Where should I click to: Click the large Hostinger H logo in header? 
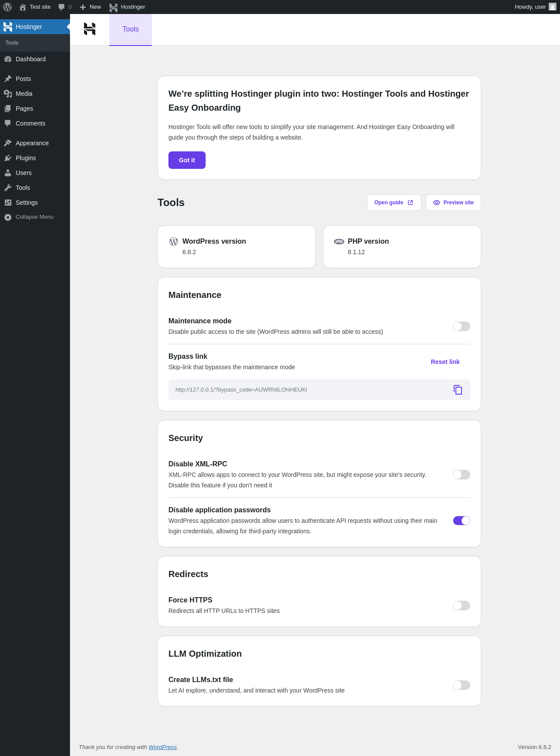click(x=90, y=29)
